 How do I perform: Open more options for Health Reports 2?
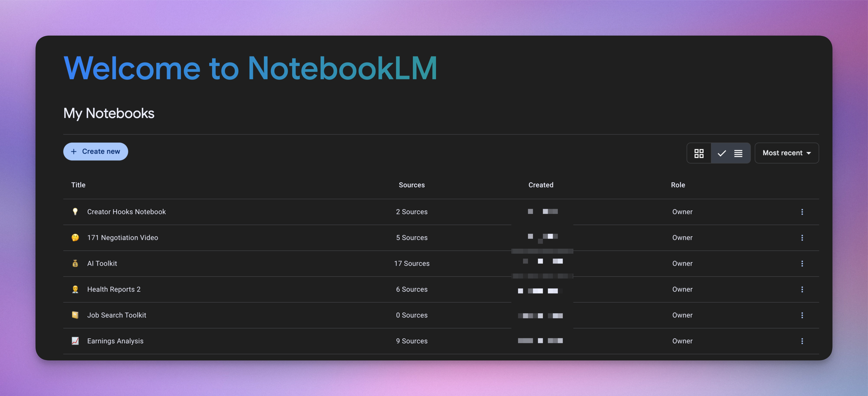[x=802, y=289]
